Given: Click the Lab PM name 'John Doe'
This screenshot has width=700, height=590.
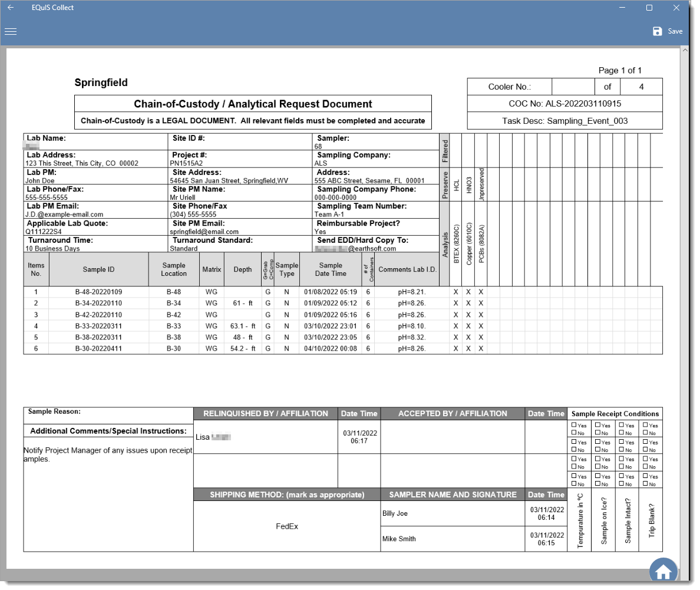Looking at the screenshot, I should click(x=39, y=181).
